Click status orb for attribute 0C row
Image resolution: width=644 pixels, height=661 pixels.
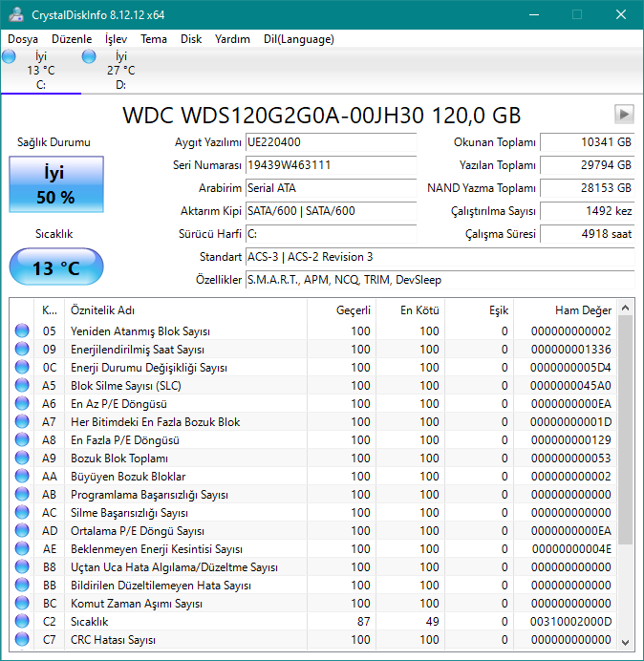tap(22, 367)
